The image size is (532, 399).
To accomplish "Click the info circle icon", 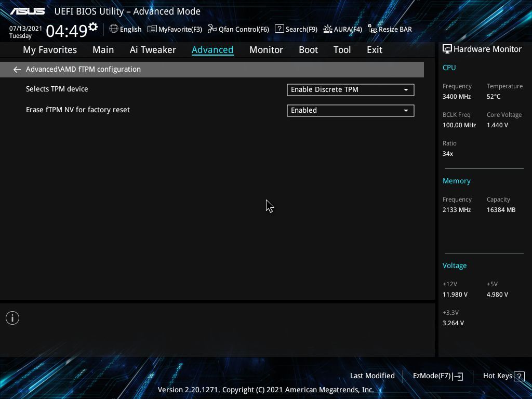I will (12, 318).
